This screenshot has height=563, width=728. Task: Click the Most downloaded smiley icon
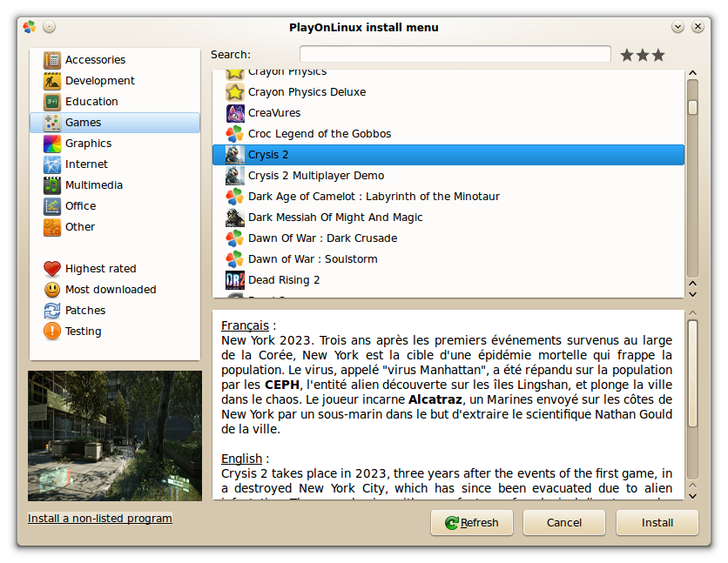point(52,290)
